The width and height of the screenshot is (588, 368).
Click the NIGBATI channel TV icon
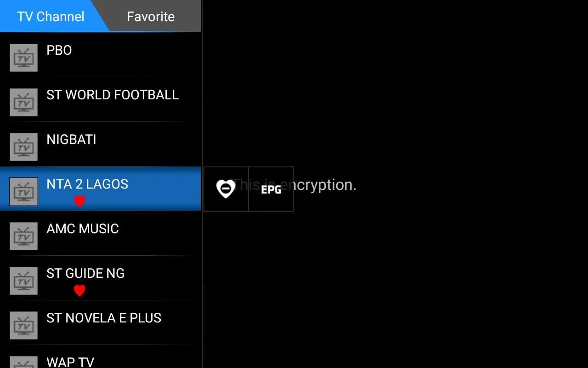(x=23, y=147)
